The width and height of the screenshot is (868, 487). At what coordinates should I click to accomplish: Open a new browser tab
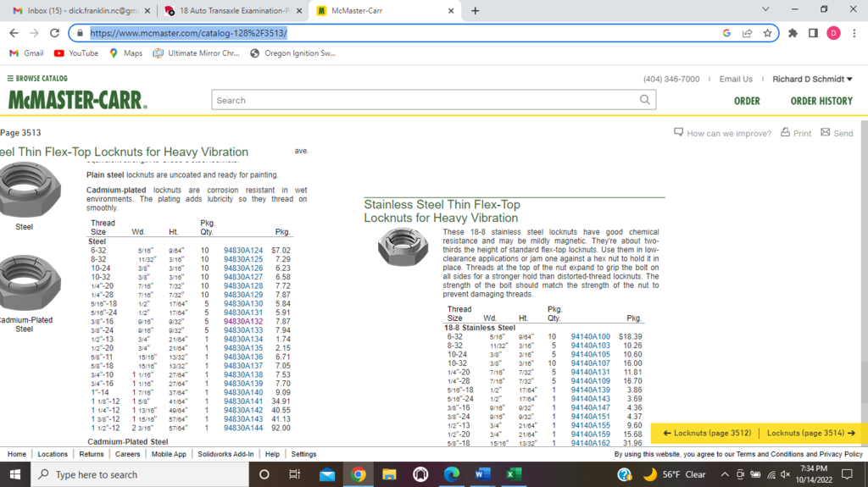(475, 10)
